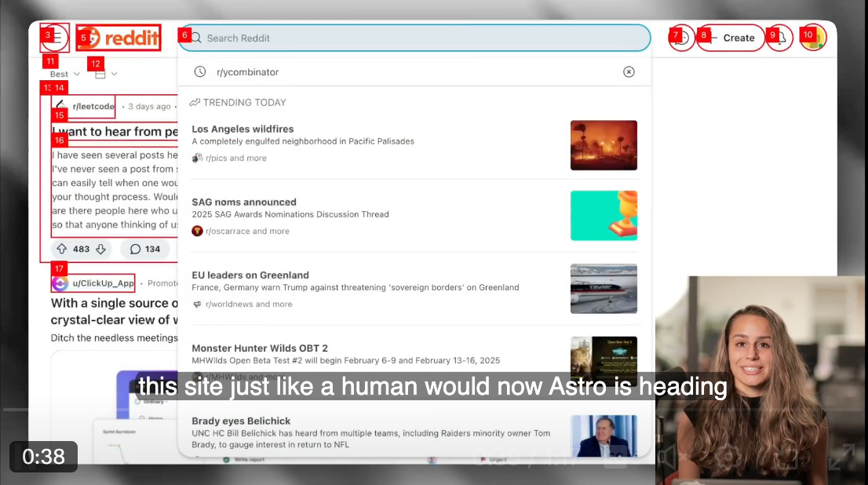Open the Los Angeles wildfires trend
Screen dimensions: 868x485
click(x=414, y=144)
